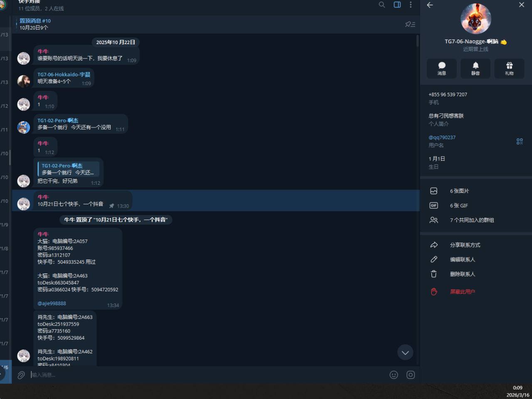Click avatar beside the 1:09 牛牛 message
532x399 pixels.
[24, 58]
